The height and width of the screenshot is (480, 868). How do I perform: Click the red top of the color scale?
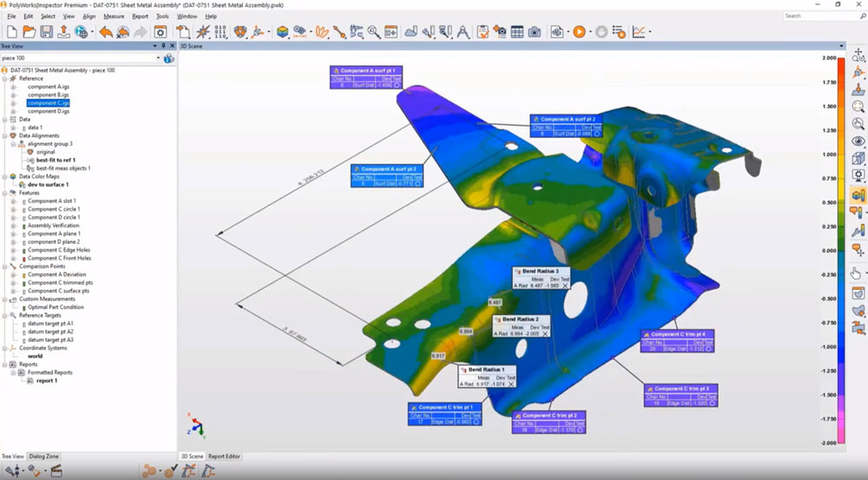(841, 62)
